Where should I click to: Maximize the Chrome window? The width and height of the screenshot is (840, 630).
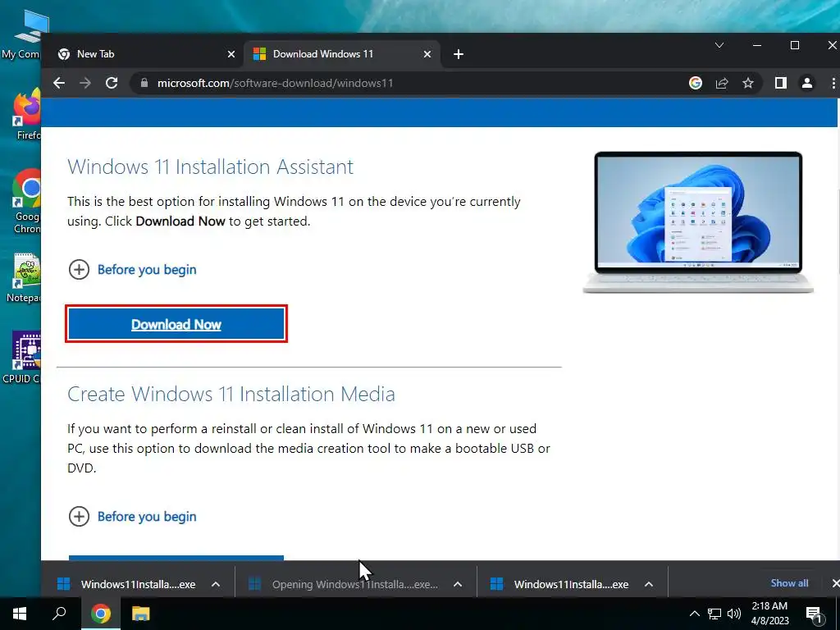point(795,46)
